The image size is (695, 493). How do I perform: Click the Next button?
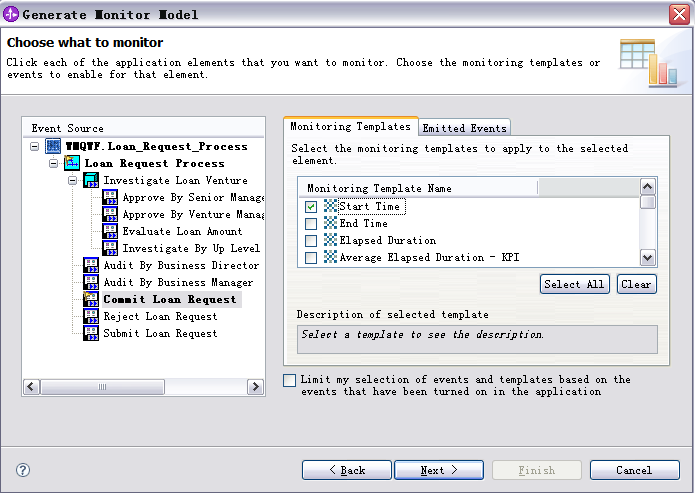coord(439,470)
